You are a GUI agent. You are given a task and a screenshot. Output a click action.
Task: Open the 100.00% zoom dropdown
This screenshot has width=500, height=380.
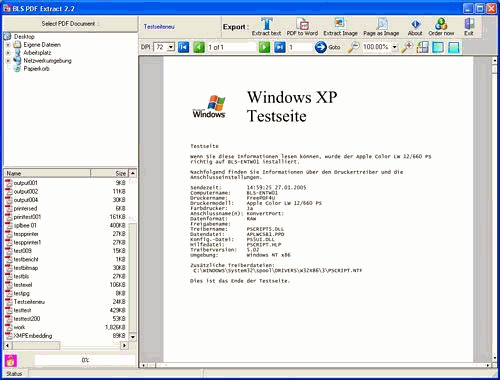[x=395, y=47]
